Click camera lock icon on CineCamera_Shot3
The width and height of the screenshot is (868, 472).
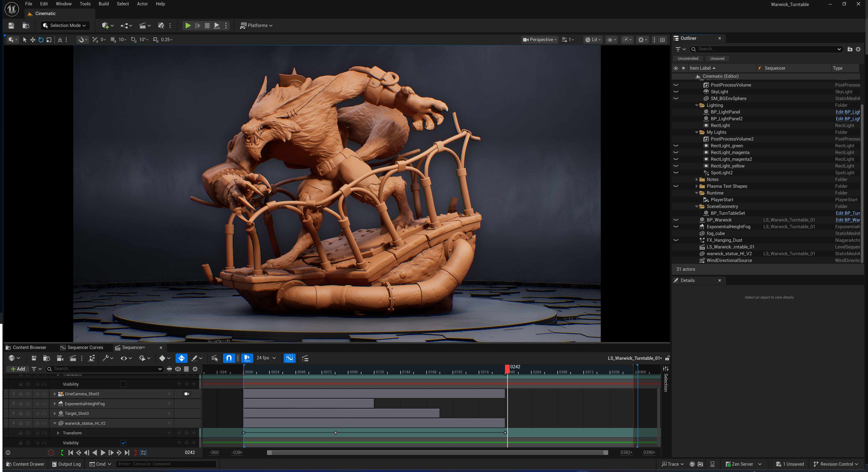click(x=187, y=394)
